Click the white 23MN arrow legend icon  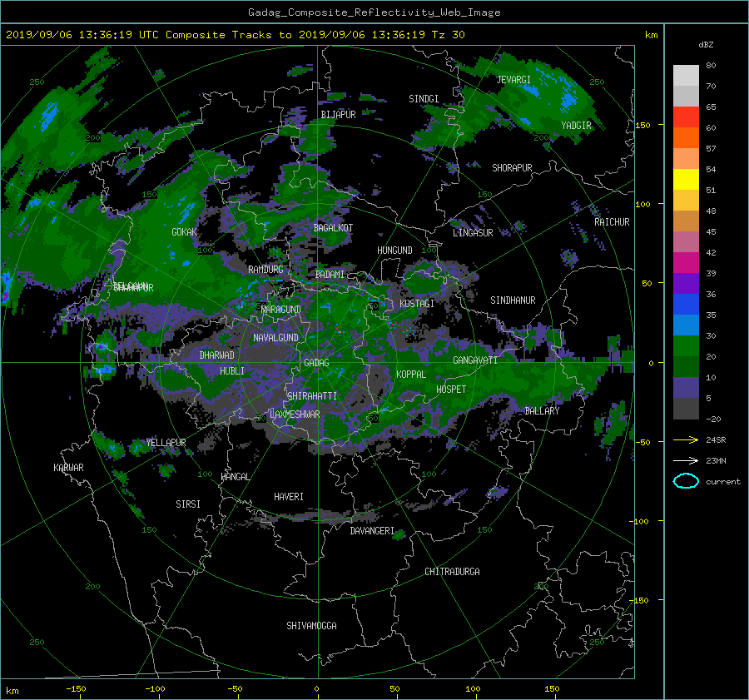[x=686, y=460]
